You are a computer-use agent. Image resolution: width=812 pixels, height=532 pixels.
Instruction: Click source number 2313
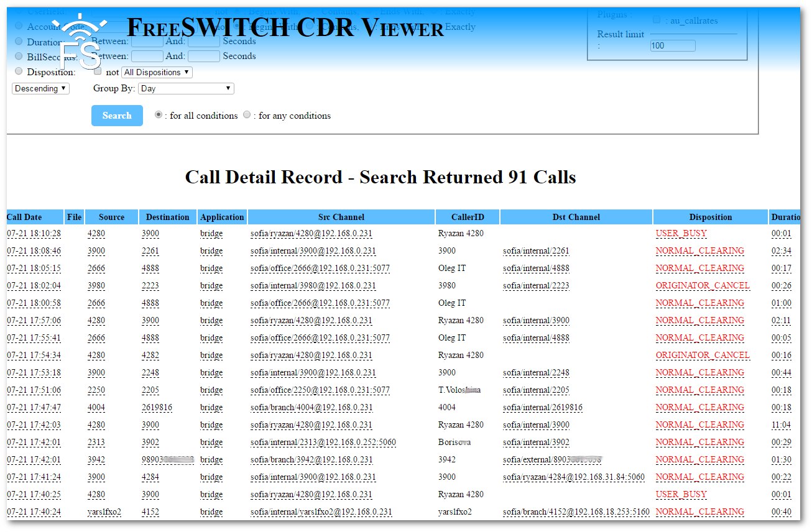pyautogui.click(x=96, y=443)
